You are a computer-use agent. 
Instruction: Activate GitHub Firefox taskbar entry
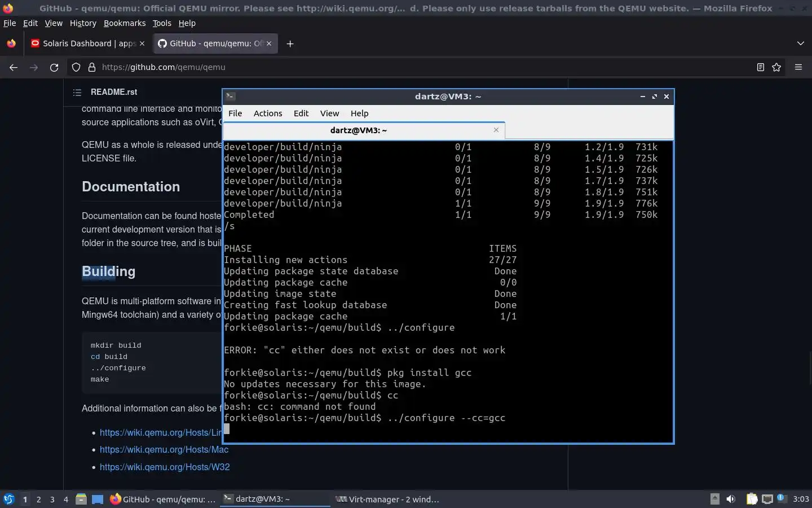pos(162,499)
